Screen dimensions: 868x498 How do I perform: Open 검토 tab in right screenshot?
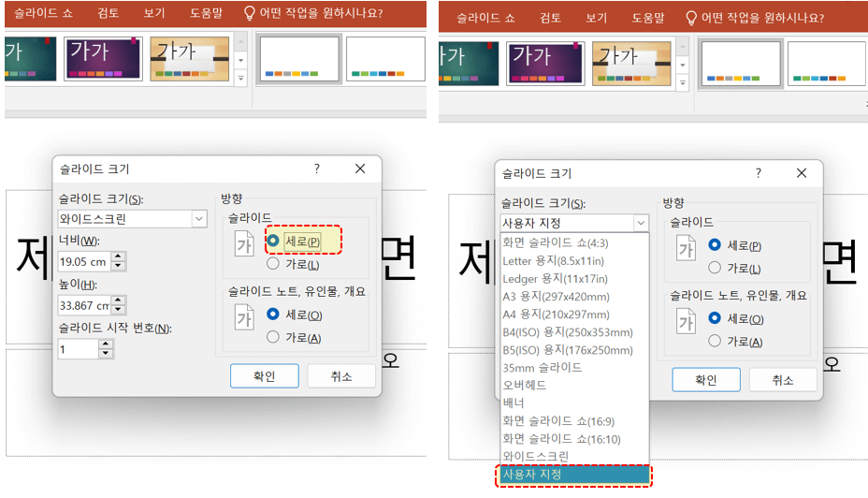(x=550, y=19)
